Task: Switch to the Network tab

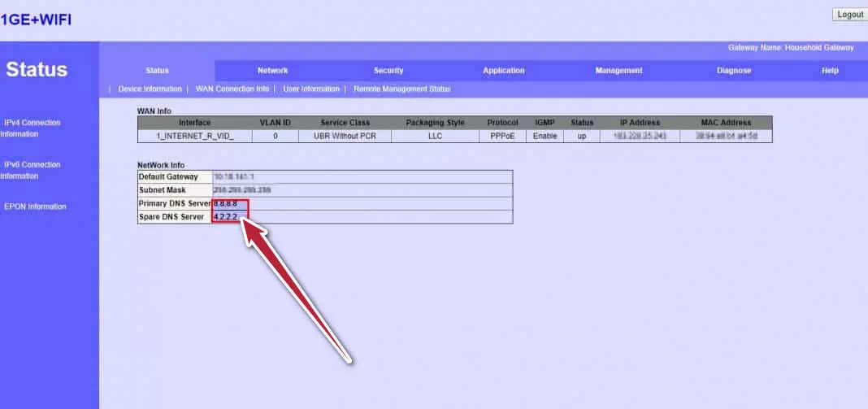Action: coord(272,71)
